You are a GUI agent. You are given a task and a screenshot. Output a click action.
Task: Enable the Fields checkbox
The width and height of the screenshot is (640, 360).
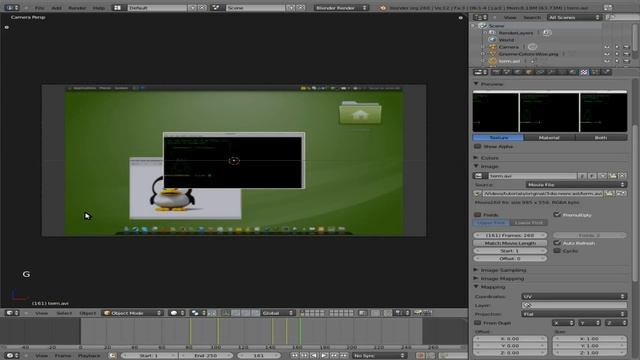[478, 215]
